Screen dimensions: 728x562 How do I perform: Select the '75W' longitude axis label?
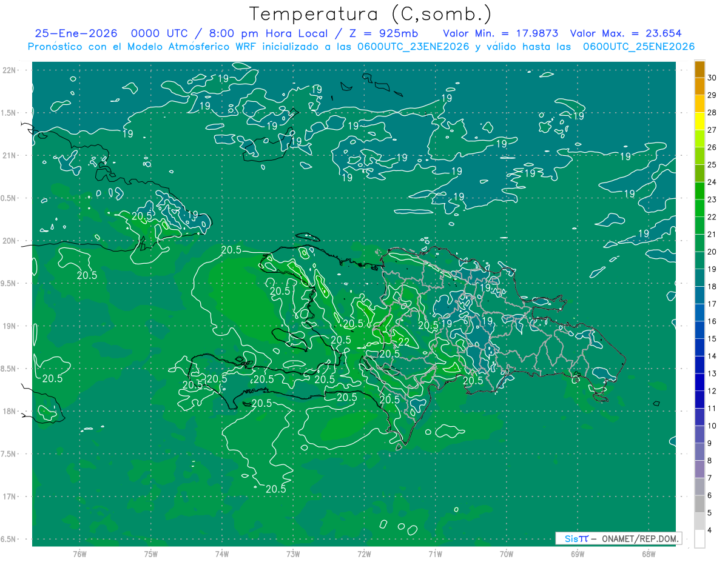click(x=151, y=554)
